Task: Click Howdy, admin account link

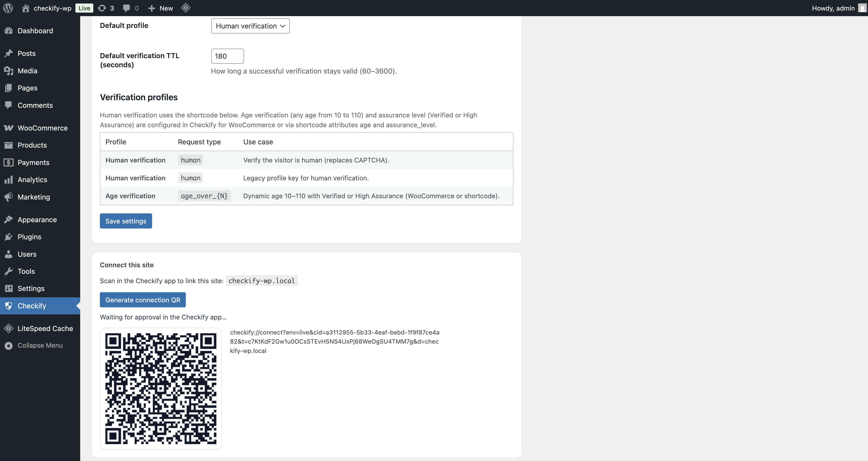Action: click(x=833, y=8)
